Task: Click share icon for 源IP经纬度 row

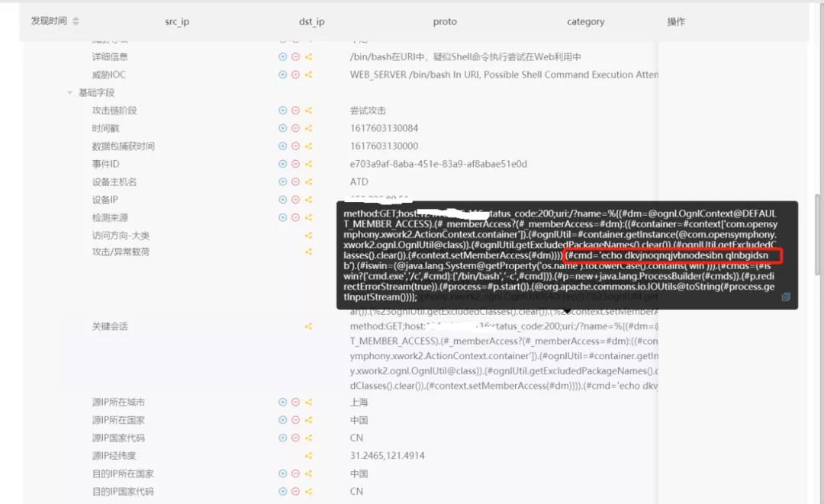Action: 308,456
